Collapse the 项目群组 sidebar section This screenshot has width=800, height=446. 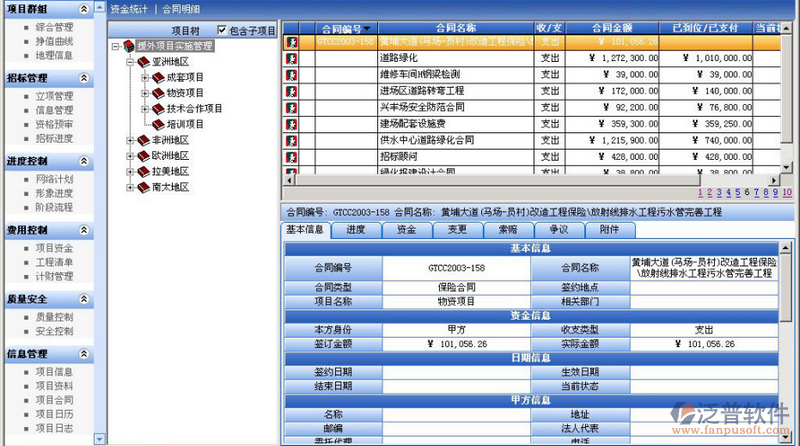coord(84,9)
